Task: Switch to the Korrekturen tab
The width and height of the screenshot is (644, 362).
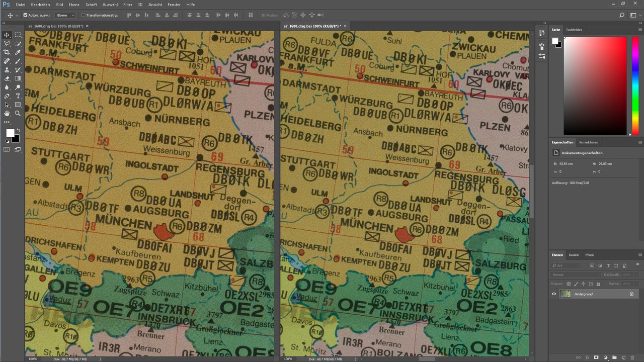Action: point(589,142)
